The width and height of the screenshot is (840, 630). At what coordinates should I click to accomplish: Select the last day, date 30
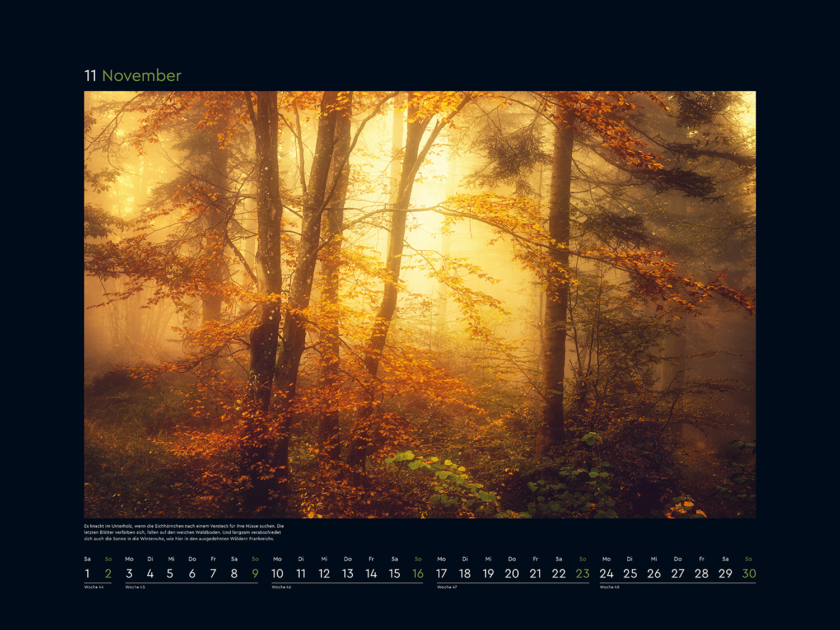749,573
